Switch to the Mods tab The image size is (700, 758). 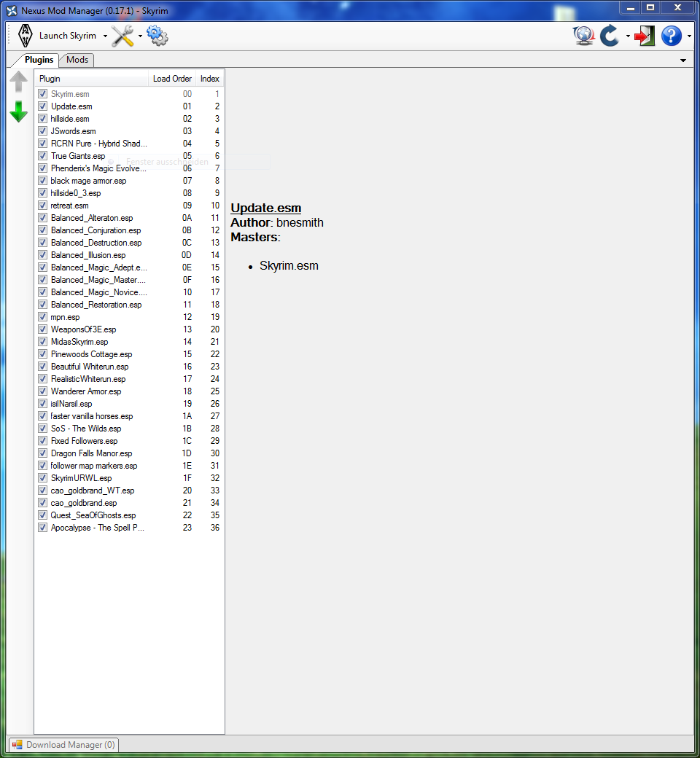(x=77, y=60)
